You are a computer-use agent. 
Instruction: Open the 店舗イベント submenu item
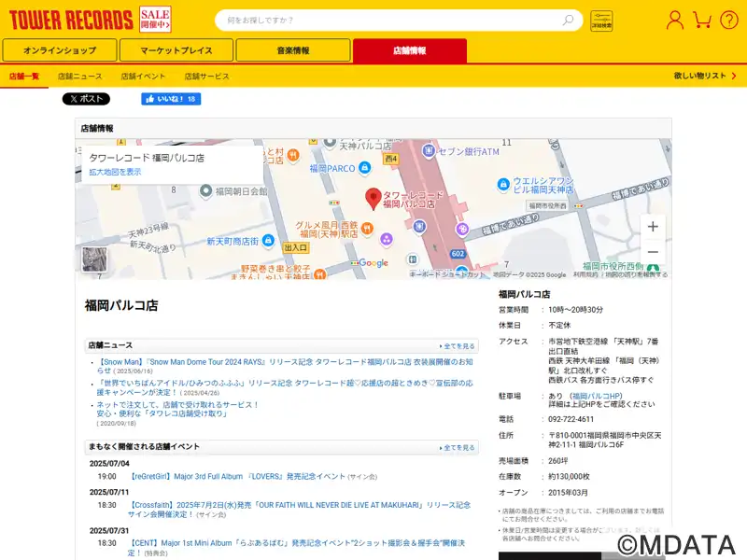(143, 77)
